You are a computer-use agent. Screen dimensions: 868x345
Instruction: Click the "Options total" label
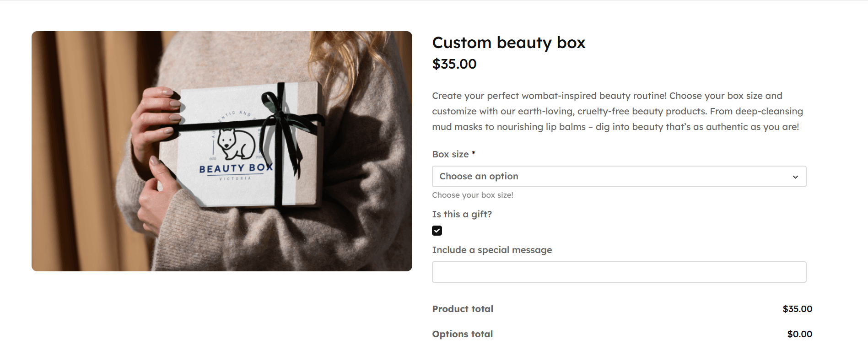click(462, 334)
